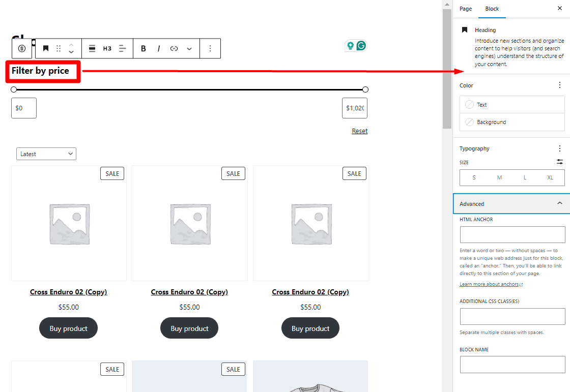Screen dimensions: 570x392
Task: Open the Latest sorting dropdown
Action: pyautogui.click(x=46, y=154)
